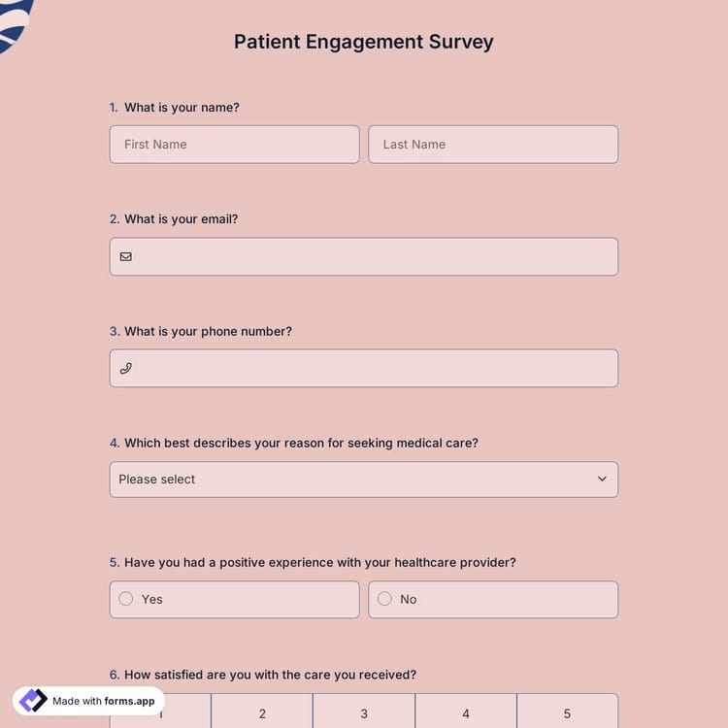This screenshot has height=728, width=728.
Task: Focus the First Name field
Action: (x=234, y=145)
